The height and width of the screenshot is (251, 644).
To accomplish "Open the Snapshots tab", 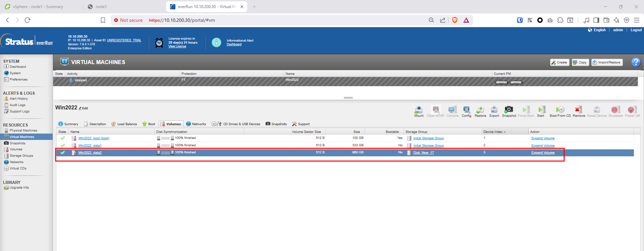I will click(276, 124).
